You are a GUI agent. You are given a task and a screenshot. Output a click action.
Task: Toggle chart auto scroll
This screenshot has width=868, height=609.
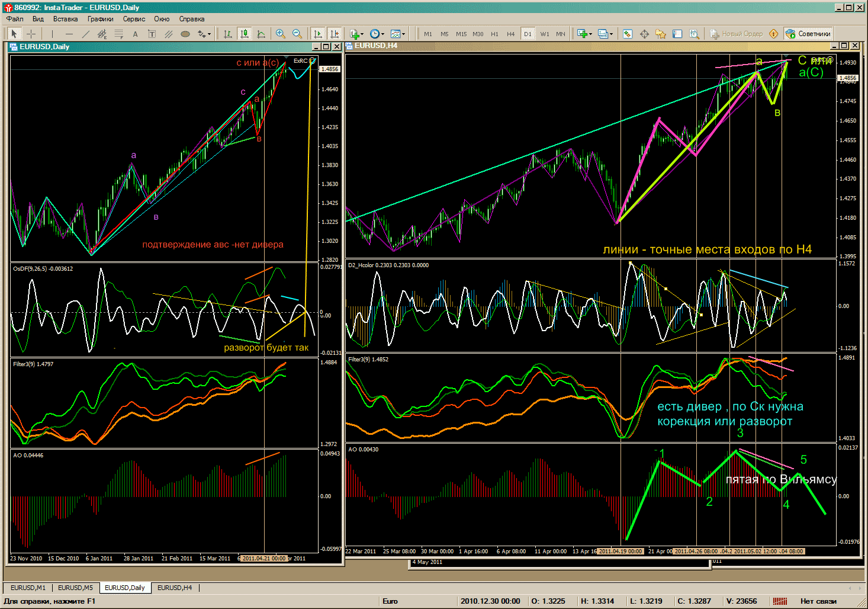[318, 34]
